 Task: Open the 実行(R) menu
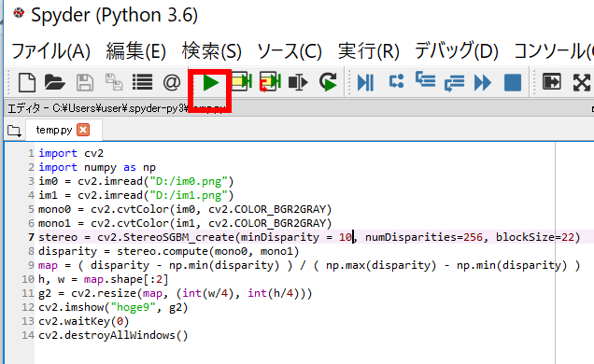coord(369,50)
